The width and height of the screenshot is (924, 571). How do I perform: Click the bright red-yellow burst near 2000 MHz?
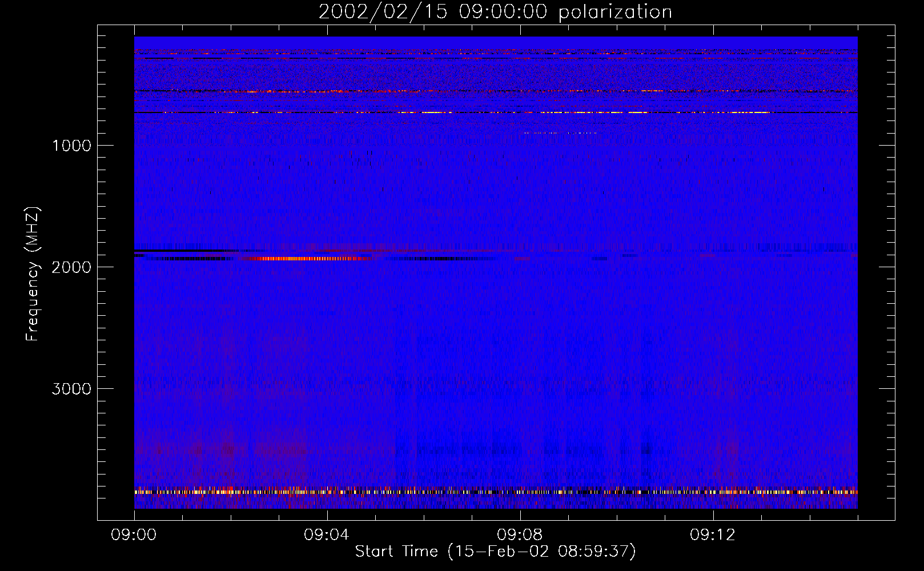pyautogui.click(x=308, y=259)
